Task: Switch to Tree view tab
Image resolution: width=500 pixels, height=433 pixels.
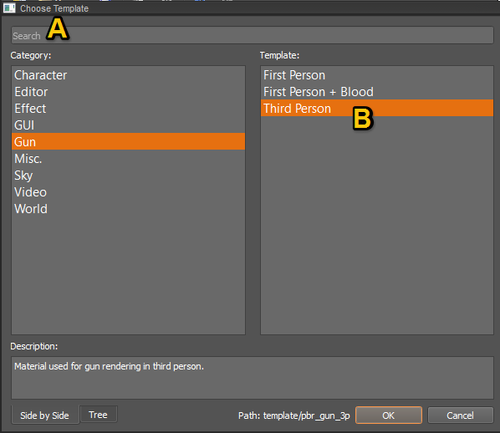Action: tap(98, 414)
